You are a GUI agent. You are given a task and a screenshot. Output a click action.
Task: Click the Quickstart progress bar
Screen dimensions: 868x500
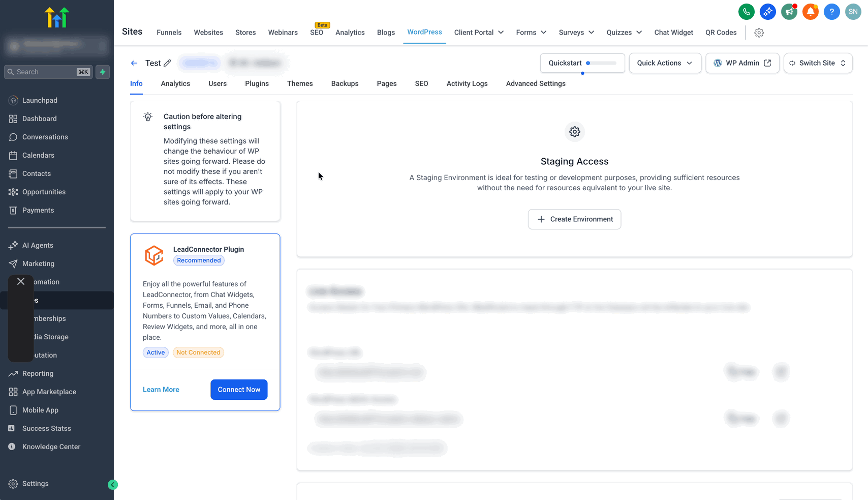601,63
